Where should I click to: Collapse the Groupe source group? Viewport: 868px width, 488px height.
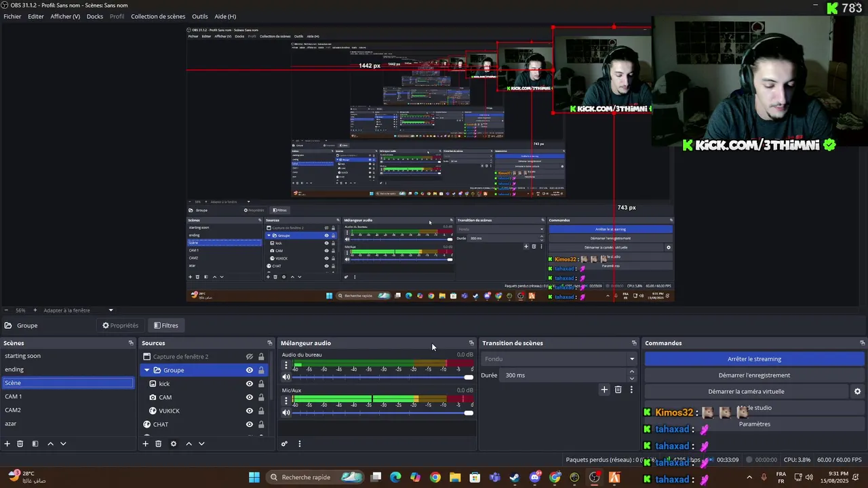click(x=146, y=370)
